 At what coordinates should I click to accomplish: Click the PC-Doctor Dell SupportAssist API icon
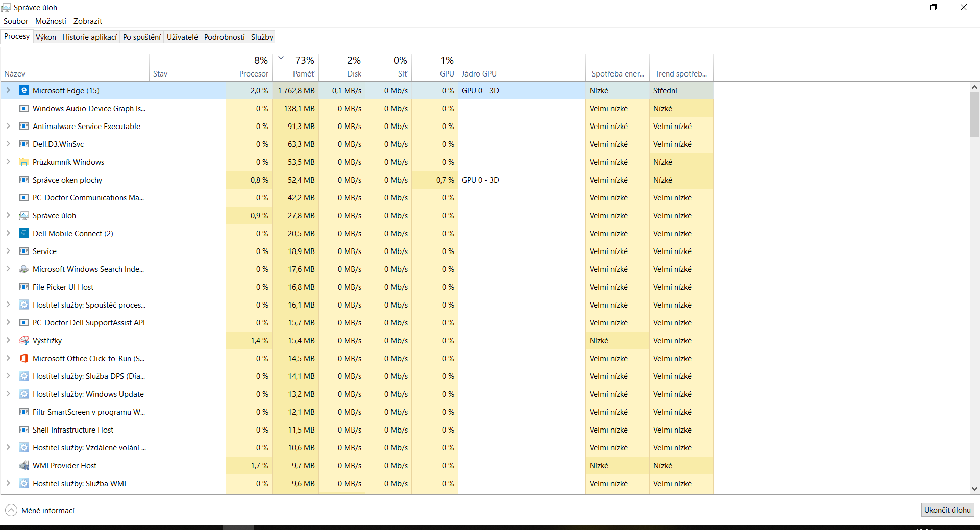[23, 323]
